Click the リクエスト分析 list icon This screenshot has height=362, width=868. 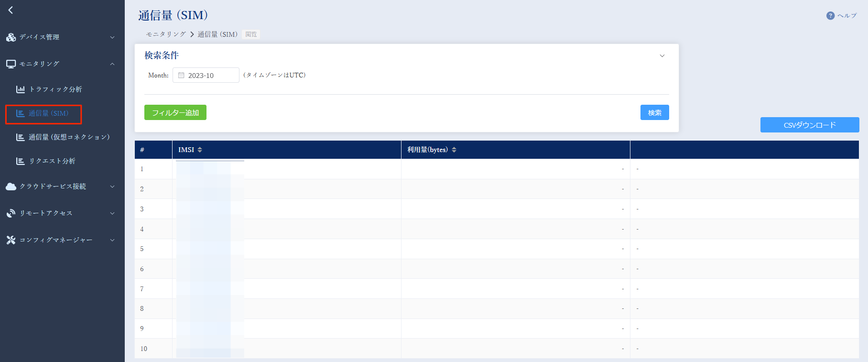(x=21, y=161)
